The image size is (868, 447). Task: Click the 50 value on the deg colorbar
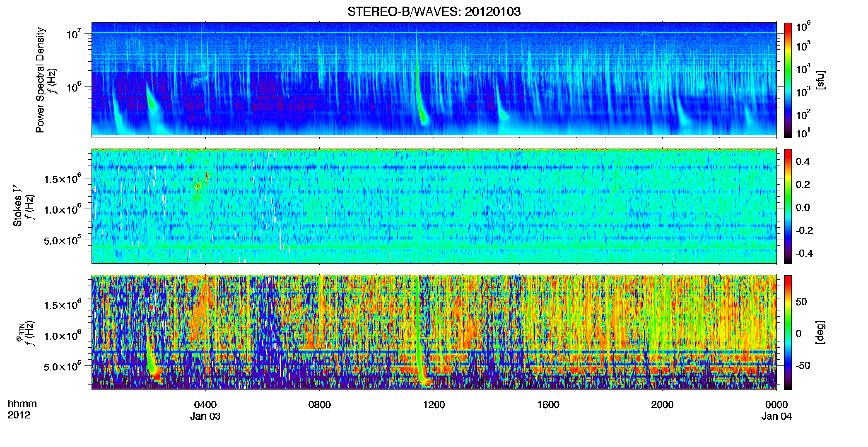coord(801,302)
